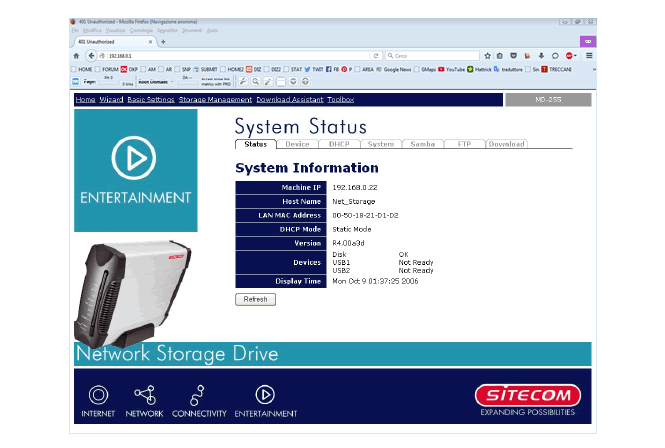Click the Toolbox navigation link
Image resolution: width=665 pixels, height=448 pixels.
pos(340,100)
